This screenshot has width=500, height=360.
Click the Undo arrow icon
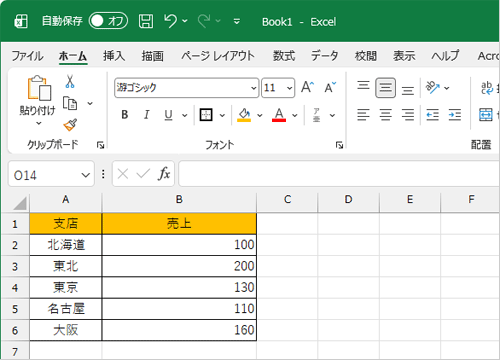click(170, 21)
